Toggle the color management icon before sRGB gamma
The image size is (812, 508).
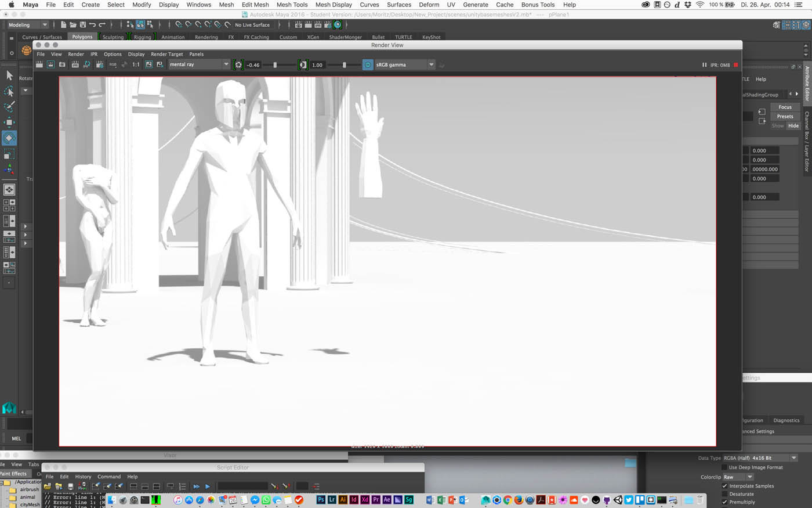tap(368, 64)
